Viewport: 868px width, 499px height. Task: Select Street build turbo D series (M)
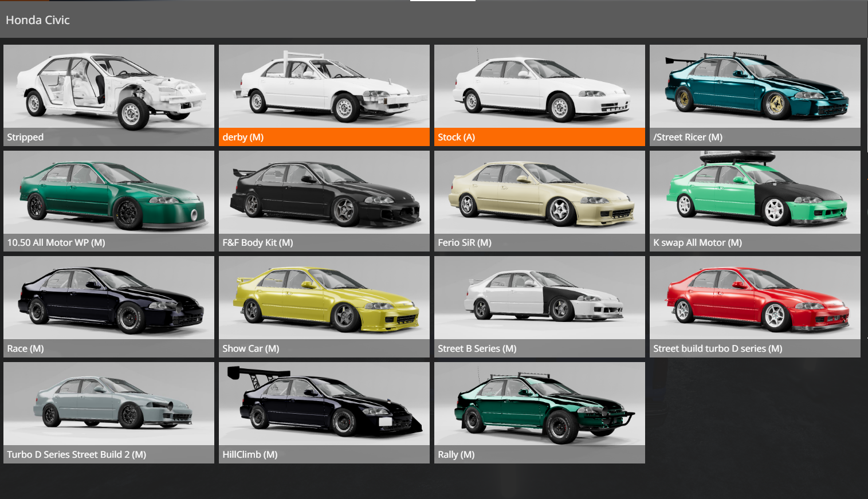[x=755, y=307]
